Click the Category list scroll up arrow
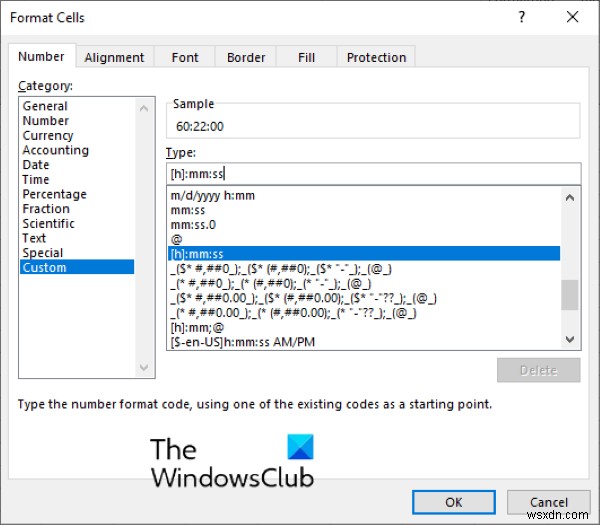Viewport: 600px width, 525px height. coord(144,109)
